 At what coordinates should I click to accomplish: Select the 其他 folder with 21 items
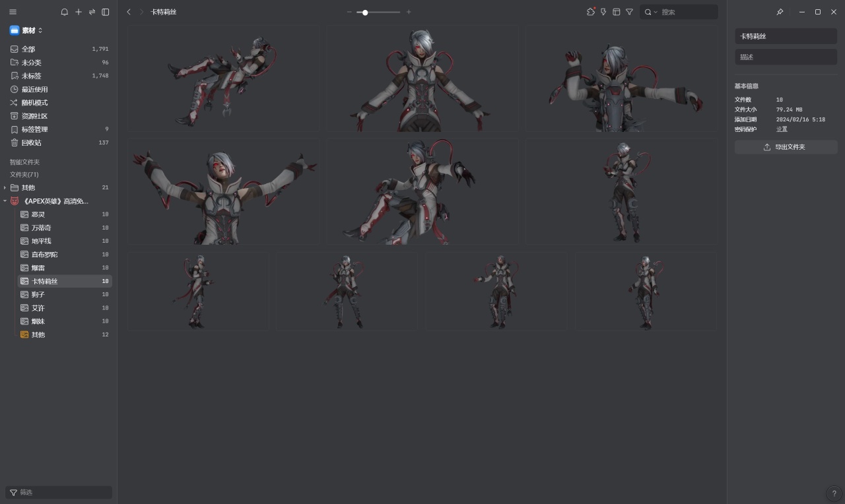click(59, 188)
